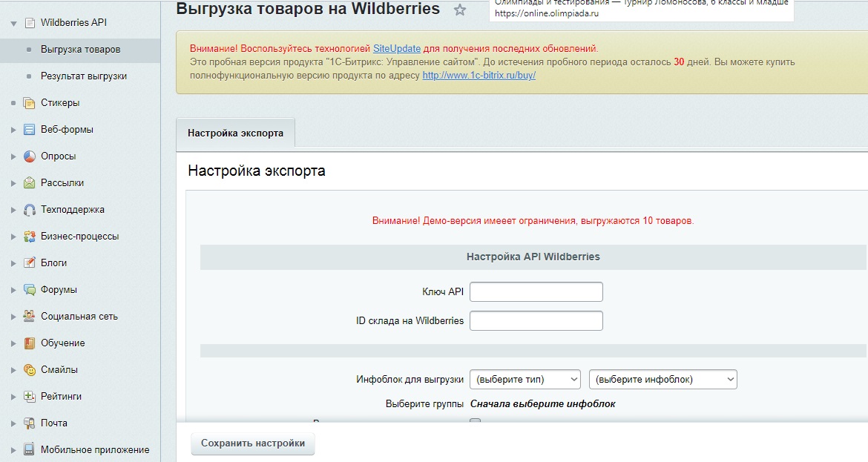Open 'Результат выгрузки' menu item
Screen dimensions: 868x462
84,76
